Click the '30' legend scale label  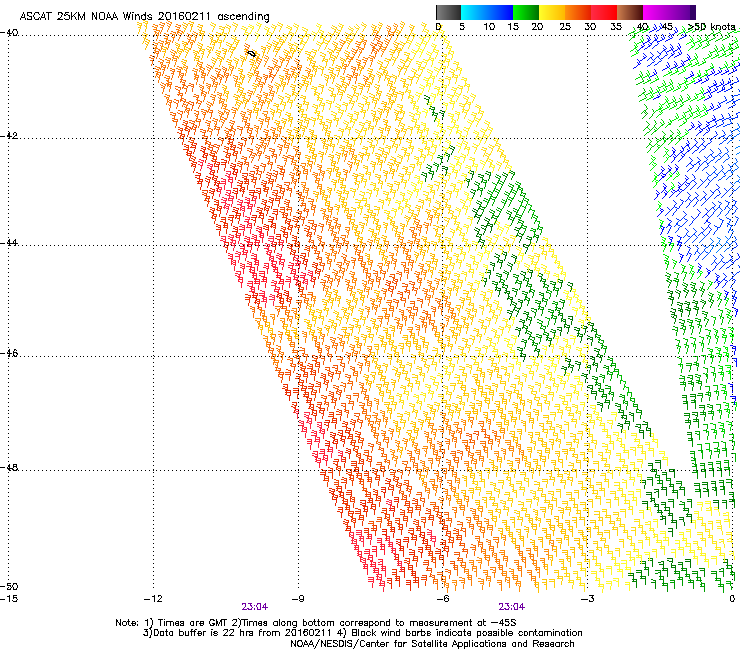coord(590,27)
